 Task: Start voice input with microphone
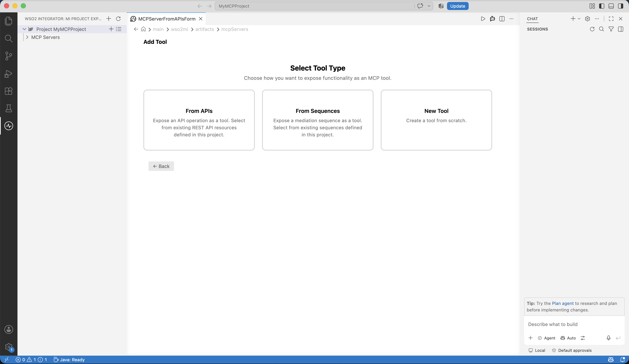pos(609,338)
